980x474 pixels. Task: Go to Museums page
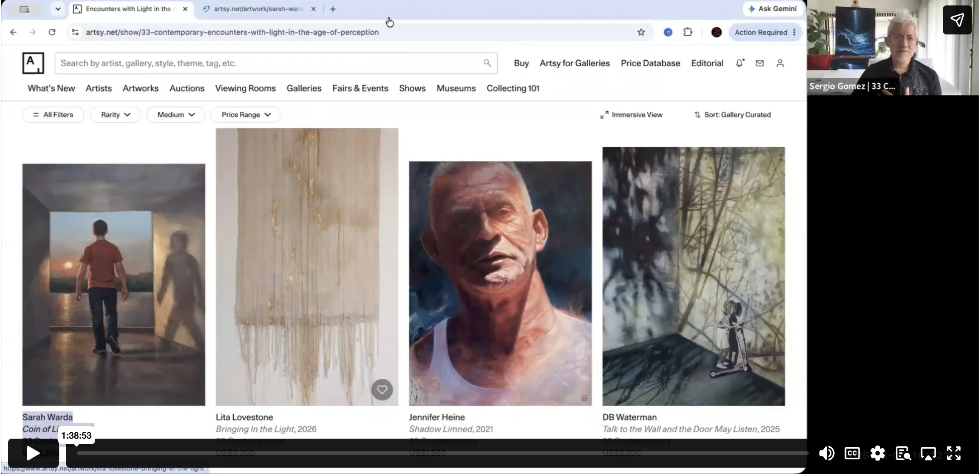point(456,88)
